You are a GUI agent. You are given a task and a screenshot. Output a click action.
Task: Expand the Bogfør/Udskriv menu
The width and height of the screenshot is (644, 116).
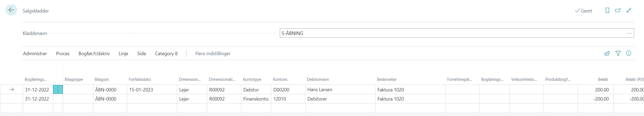pyautogui.click(x=94, y=54)
